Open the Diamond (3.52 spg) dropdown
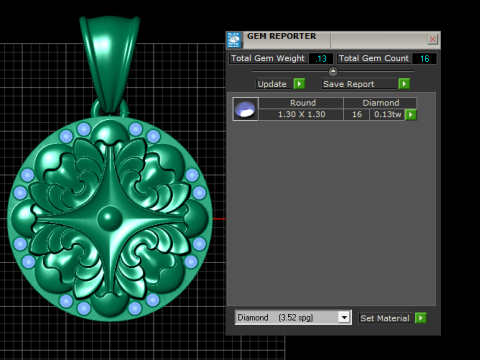Viewport: 480px width, 360px height. click(x=293, y=317)
